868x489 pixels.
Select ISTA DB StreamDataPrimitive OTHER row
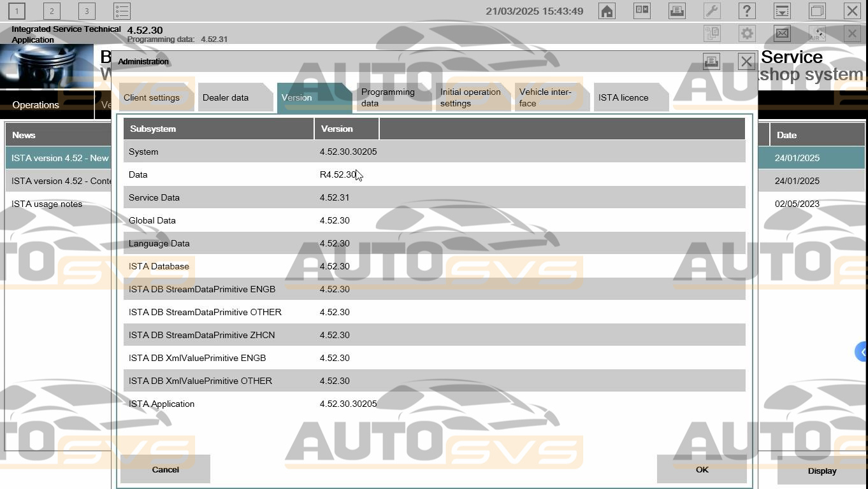pyautogui.click(x=434, y=312)
